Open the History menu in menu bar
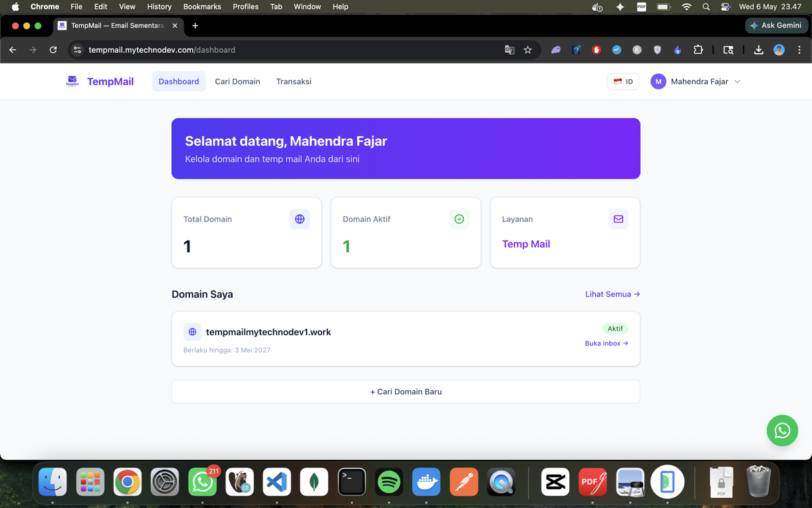The width and height of the screenshot is (812, 508). tap(159, 7)
